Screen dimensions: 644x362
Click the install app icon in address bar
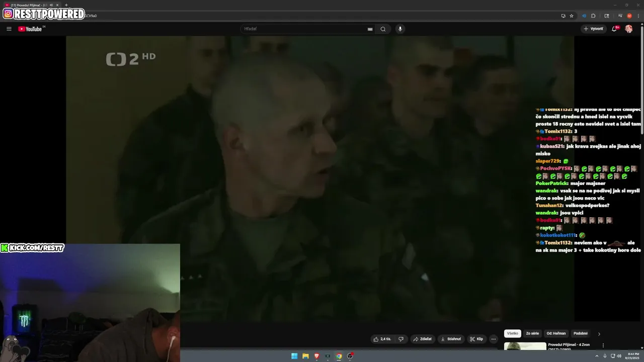tap(563, 16)
